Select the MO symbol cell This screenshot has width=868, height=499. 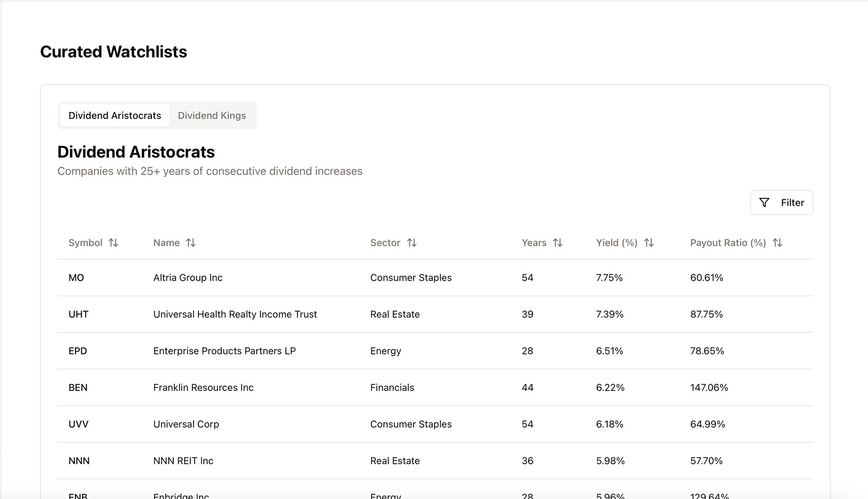coord(76,278)
